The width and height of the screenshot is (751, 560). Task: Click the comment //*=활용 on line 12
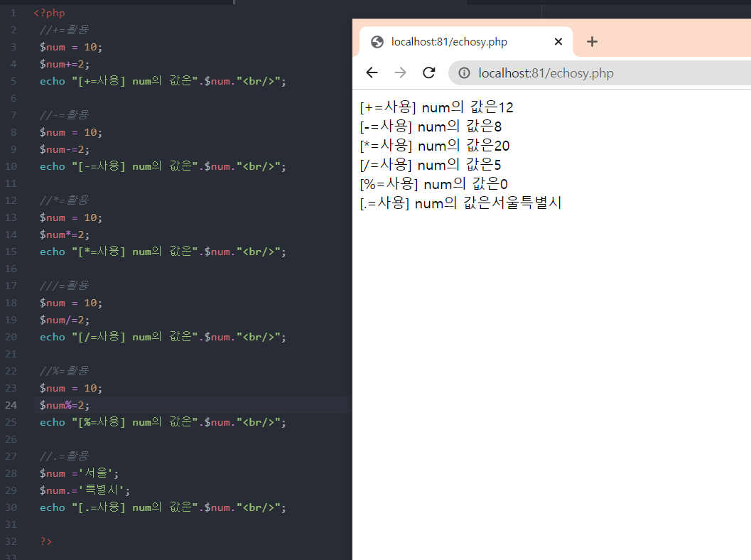tap(64, 200)
